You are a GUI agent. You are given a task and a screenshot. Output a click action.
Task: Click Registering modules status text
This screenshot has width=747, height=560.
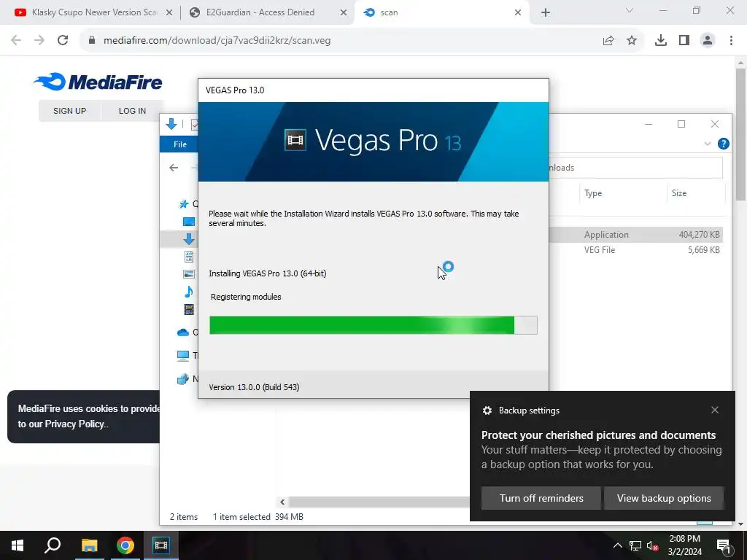pos(246,297)
